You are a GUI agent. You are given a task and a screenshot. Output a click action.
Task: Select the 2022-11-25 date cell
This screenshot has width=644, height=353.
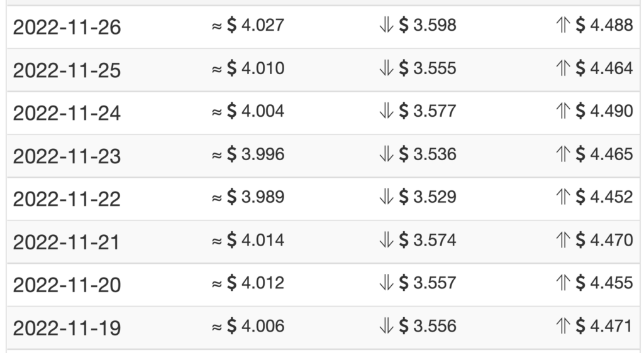tap(67, 70)
